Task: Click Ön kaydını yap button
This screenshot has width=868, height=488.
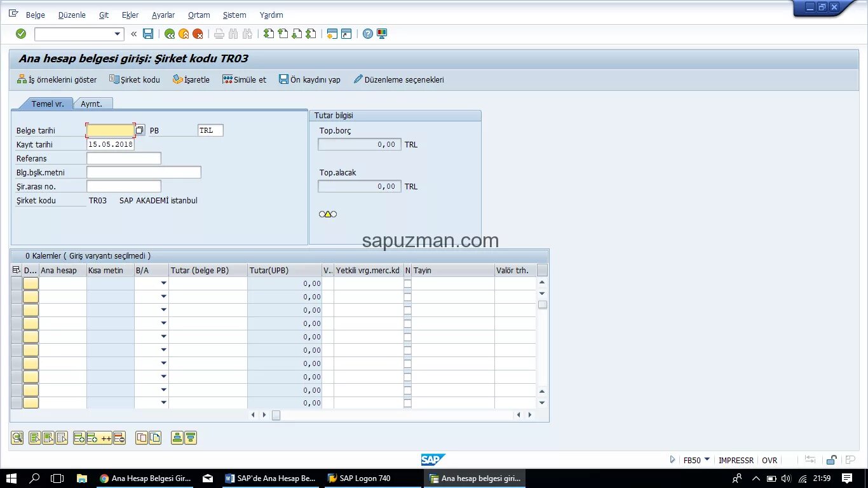Action: (309, 79)
